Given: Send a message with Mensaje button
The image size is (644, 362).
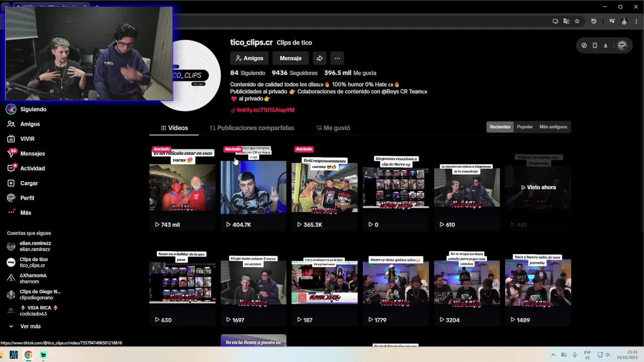Looking at the screenshot, I should (290, 58).
